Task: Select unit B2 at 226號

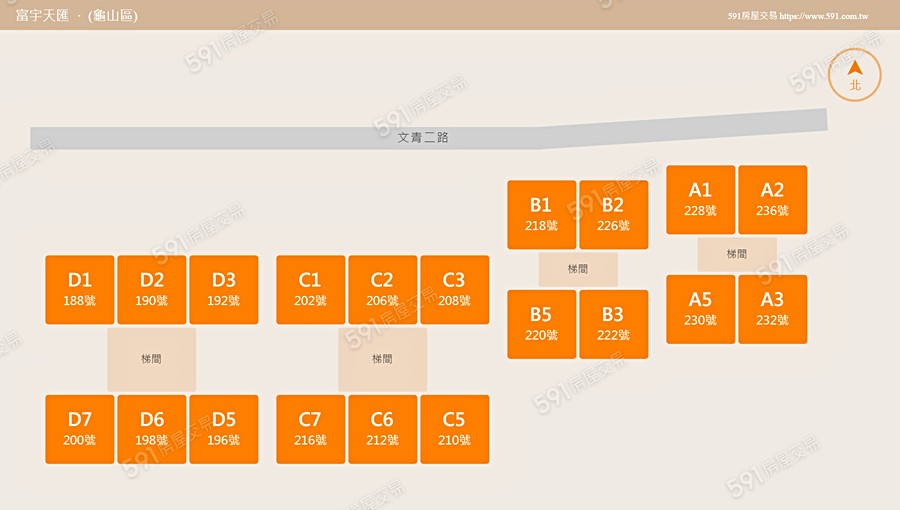Action: 613,215
